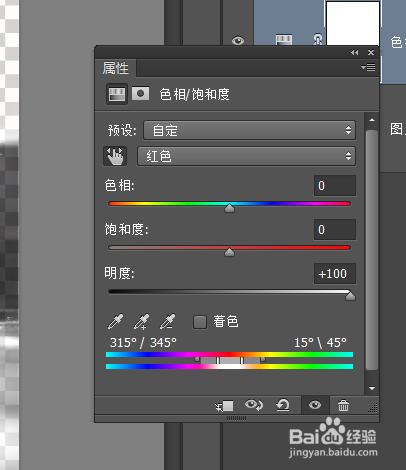Click the 色相/饱和度 panel title text
The image size is (406, 470).
click(x=195, y=94)
